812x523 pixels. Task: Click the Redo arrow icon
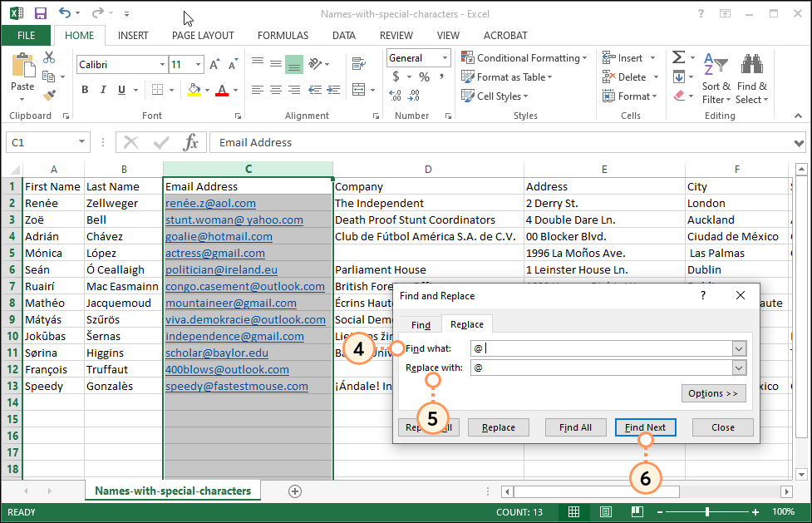point(98,13)
